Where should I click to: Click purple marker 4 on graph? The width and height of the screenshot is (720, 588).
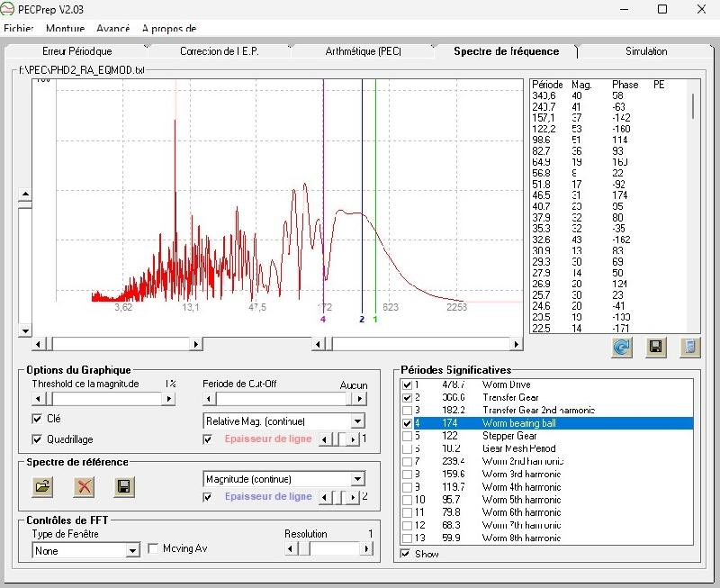[323, 320]
